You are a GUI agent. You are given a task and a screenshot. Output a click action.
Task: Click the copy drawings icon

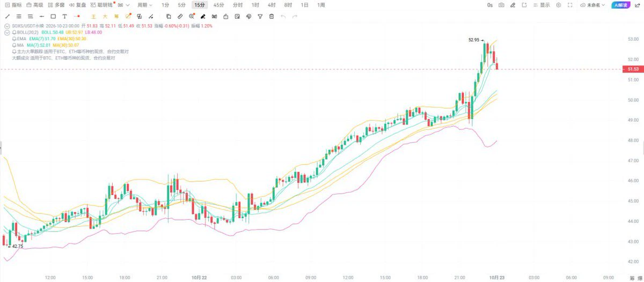pos(169,17)
